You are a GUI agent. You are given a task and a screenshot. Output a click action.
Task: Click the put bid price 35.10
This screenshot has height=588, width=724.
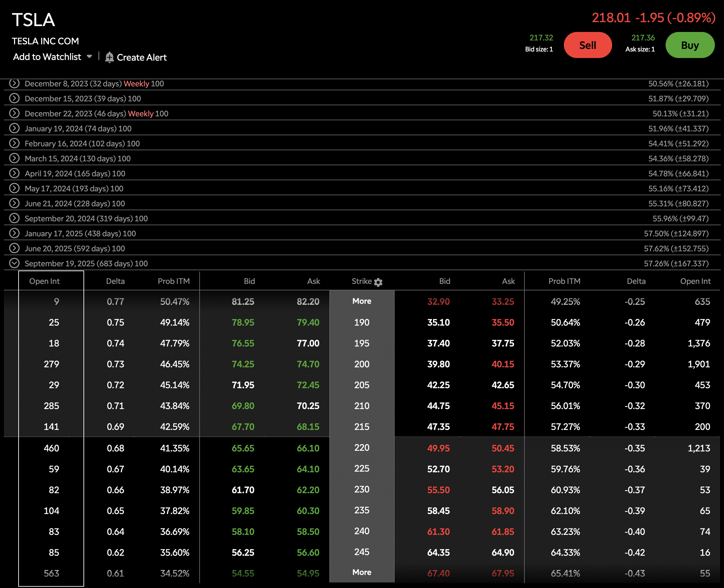tap(438, 322)
